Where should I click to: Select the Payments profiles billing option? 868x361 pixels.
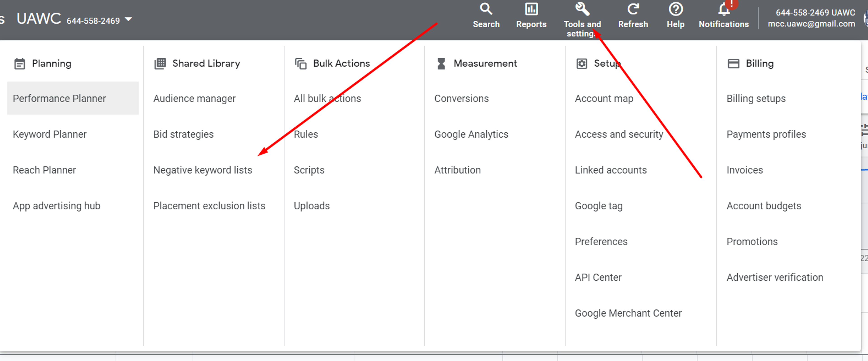[x=766, y=134]
